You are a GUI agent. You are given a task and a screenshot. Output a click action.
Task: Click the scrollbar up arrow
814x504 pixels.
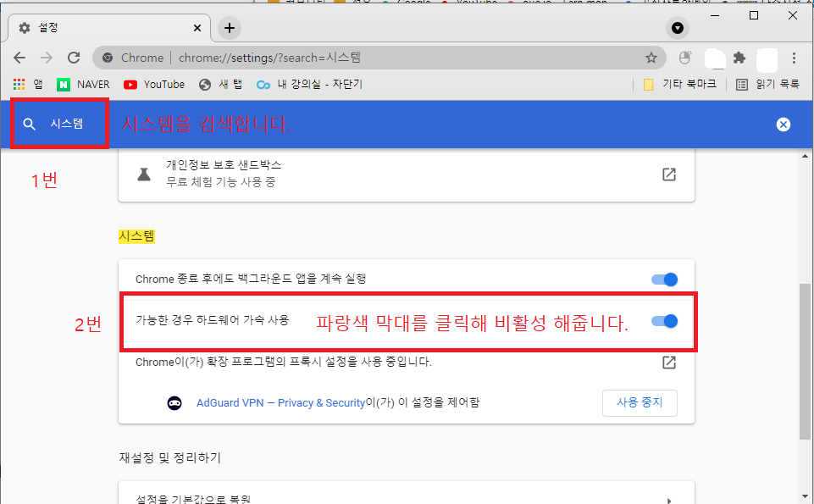(x=806, y=156)
